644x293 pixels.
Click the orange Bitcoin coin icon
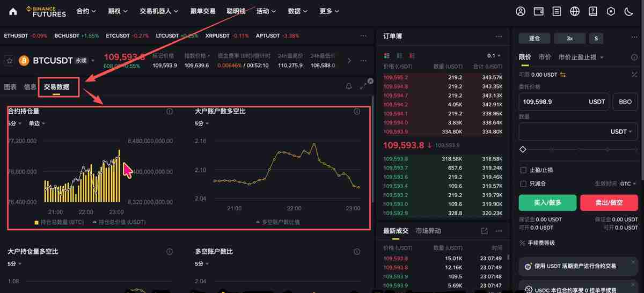pyautogui.click(x=24, y=61)
